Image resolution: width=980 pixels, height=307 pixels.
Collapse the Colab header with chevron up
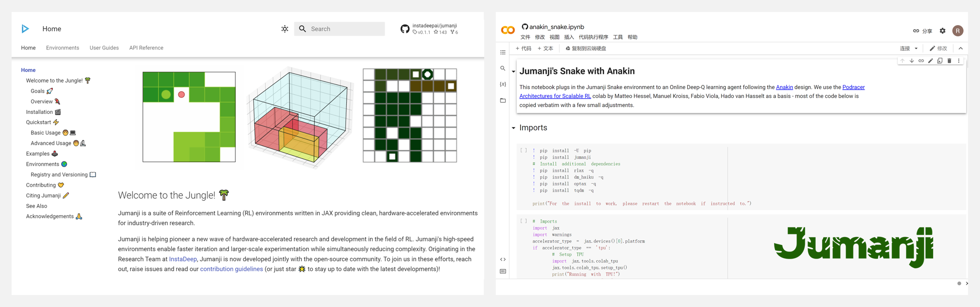click(960, 48)
